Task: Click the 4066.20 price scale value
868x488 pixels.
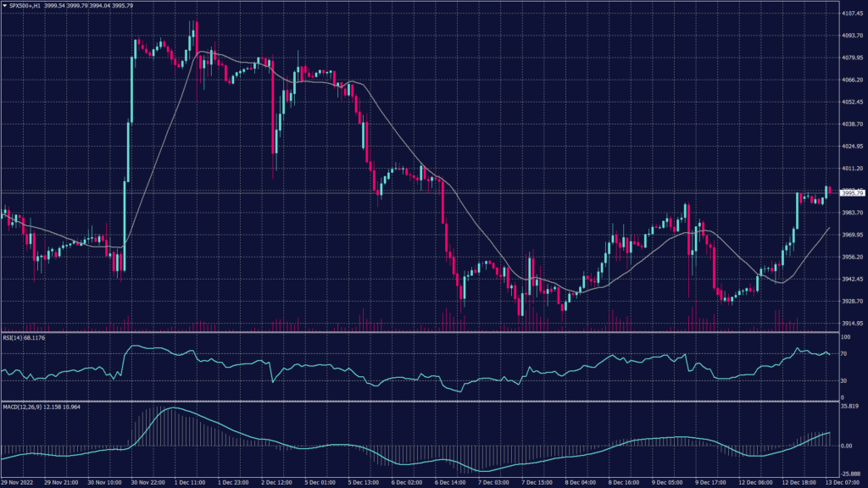Action: (x=852, y=80)
